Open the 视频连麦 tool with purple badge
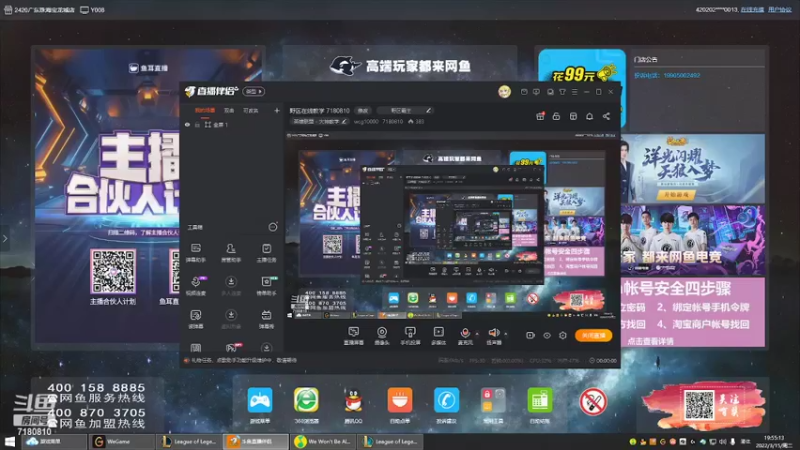The image size is (800, 450). click(x=195, y=286)
